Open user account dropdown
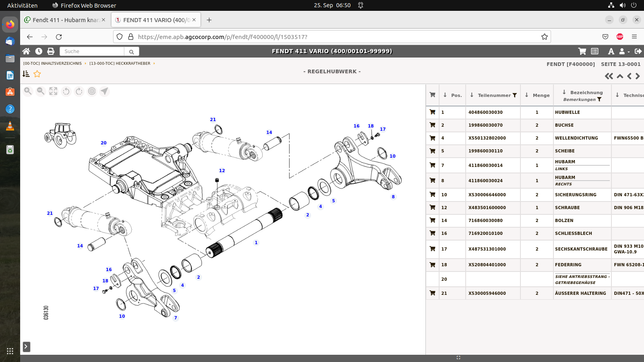644x362 pixels. pyautogui.click(x=624, y=51)
